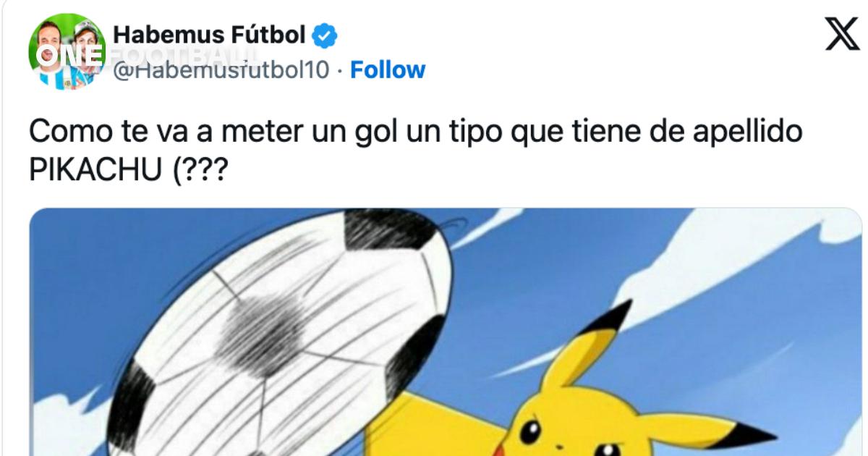Image resolution: width=868 pixels, height=456 pixels.
Task: Click the soccer ball in the image
Action: click(282, 333)
